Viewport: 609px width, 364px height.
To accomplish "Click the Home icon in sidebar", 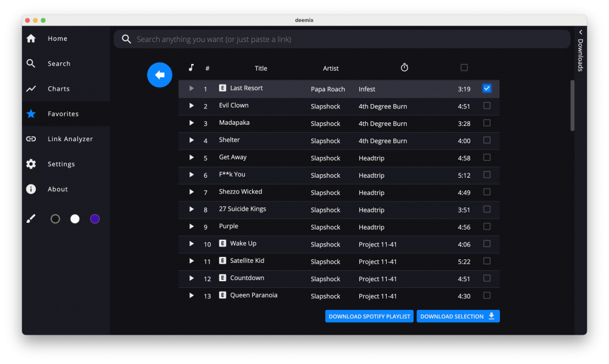I will [x=31, y=38].
